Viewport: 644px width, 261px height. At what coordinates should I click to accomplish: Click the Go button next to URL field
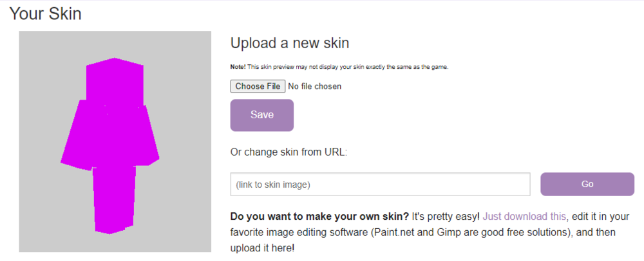click(587, 184)
